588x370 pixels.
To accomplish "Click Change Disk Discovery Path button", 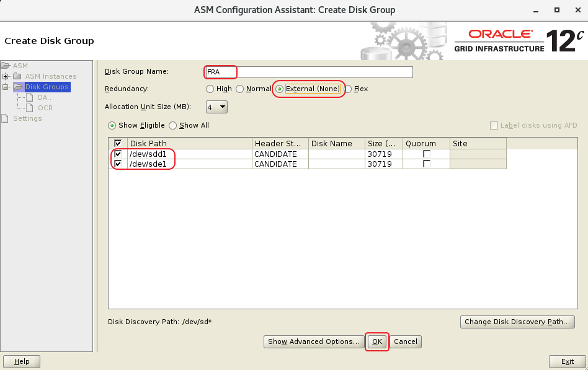I will pos(517,322).
